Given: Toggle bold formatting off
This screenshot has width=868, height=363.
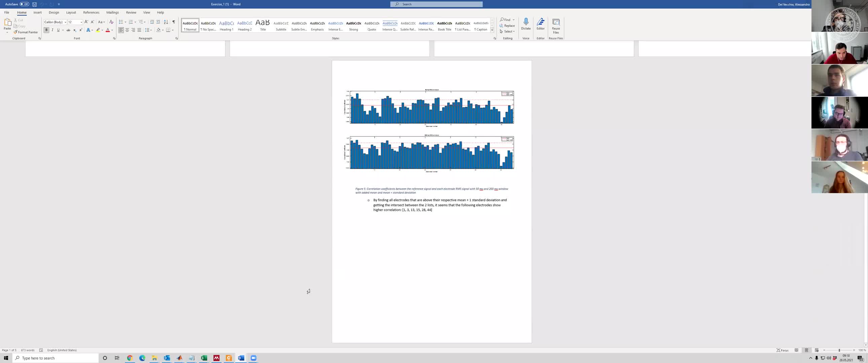Looking at the screenshot, I should [46, 30].
